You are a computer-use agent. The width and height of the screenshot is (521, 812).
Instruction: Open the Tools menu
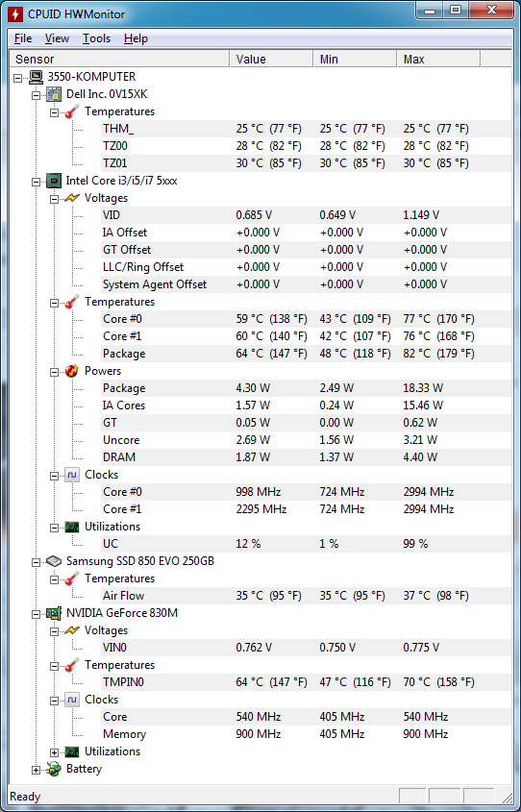click(96, 38)
